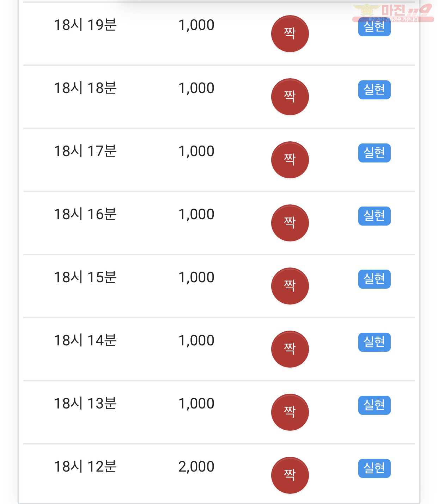Screen dimensions: 438x504
Task: Select the red 짝 badge in 18시 17분 row
Action: click(x=290, y=160)
